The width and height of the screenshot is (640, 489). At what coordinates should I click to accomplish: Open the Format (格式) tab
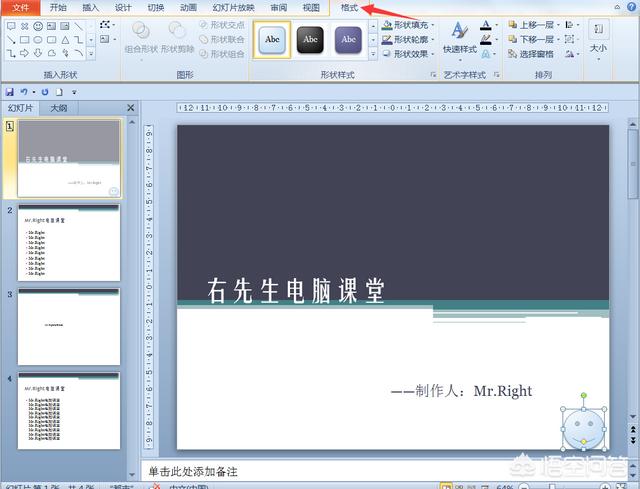pos(349,8)
